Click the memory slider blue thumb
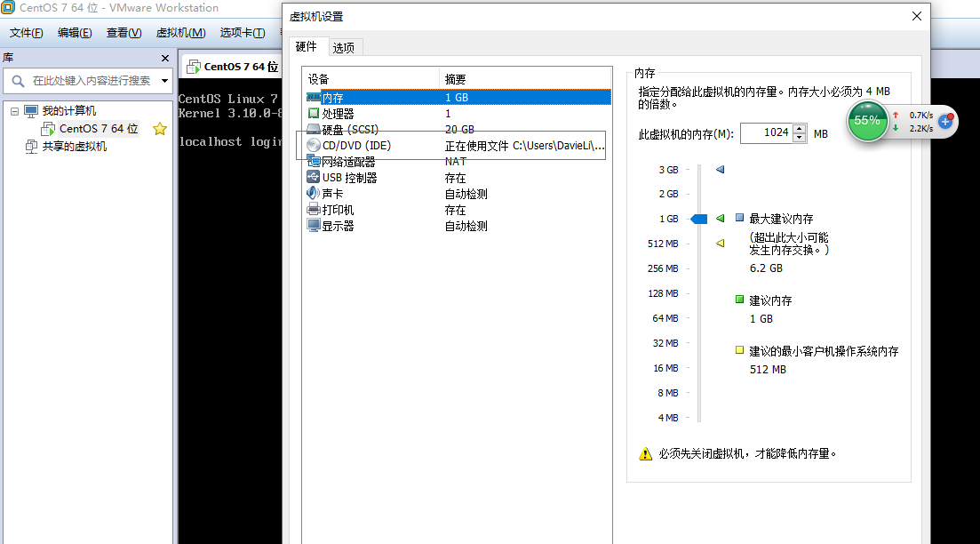980x544 pixels. click(698, 219)
